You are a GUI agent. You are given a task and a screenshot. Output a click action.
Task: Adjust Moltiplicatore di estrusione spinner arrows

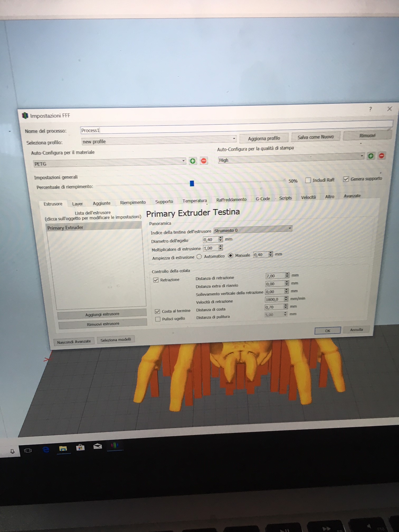coord(221,248)
